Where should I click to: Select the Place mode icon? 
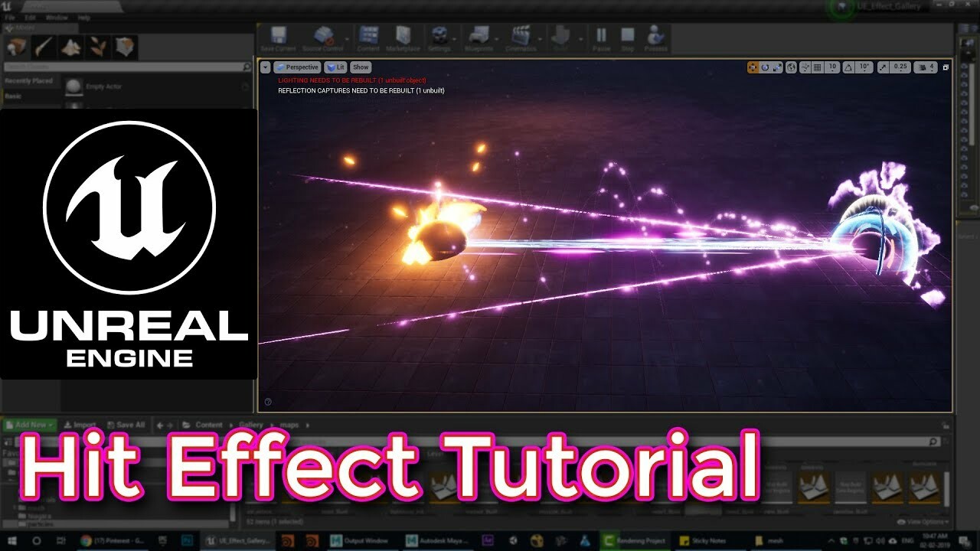tap(16, 47)
